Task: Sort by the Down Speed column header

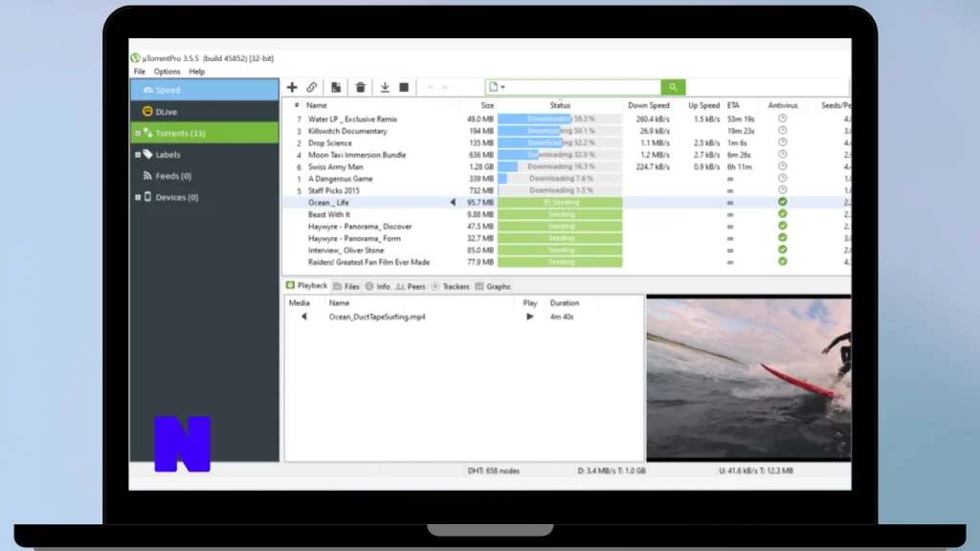Action: pos(648,105)
